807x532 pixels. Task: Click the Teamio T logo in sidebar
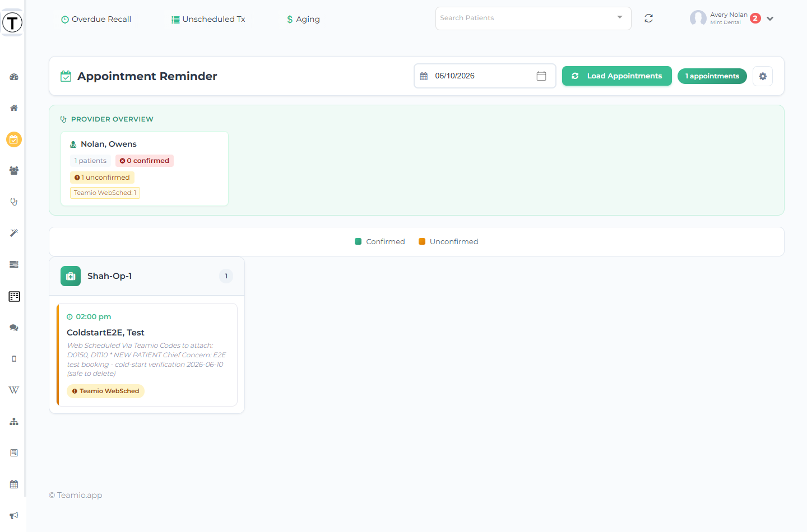(12, 22)
